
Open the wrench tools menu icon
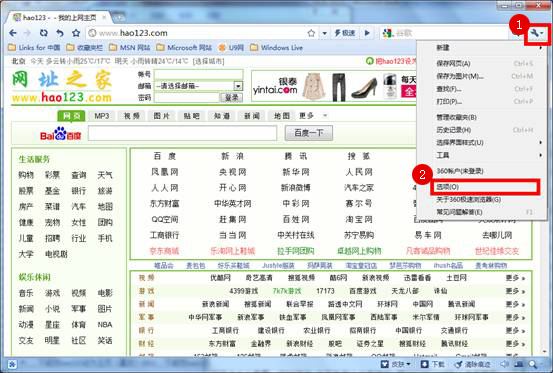click(537, 33)
